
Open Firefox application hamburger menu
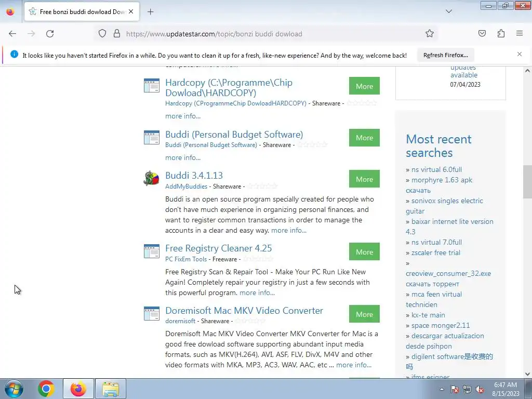tap(520, 34)
